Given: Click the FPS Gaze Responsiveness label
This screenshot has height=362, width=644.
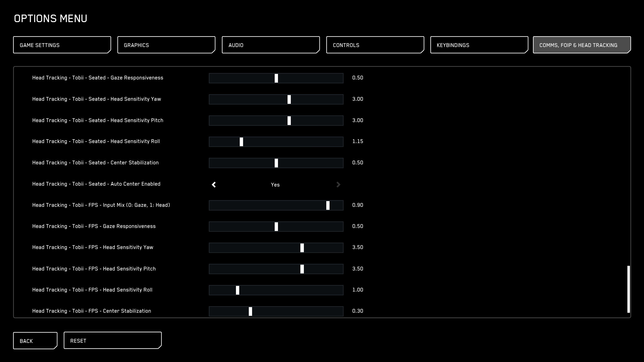Looking at the screenshot, I should [94, 226].
